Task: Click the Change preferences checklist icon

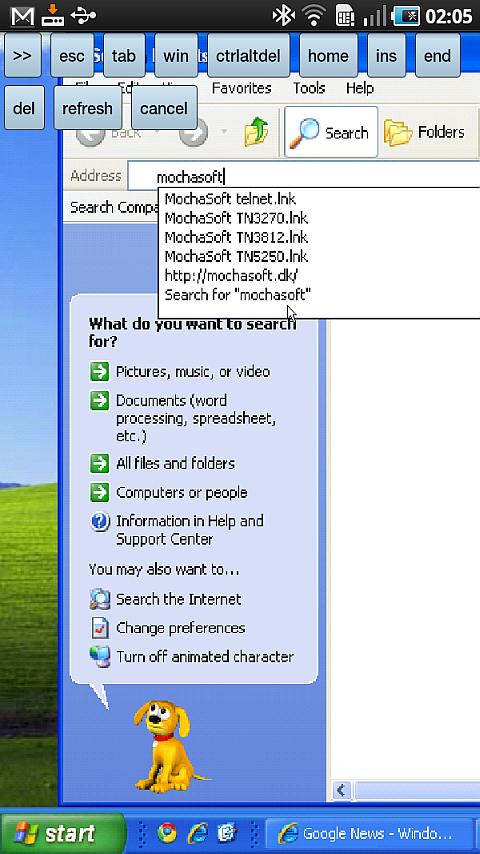Action: (99, 628)
